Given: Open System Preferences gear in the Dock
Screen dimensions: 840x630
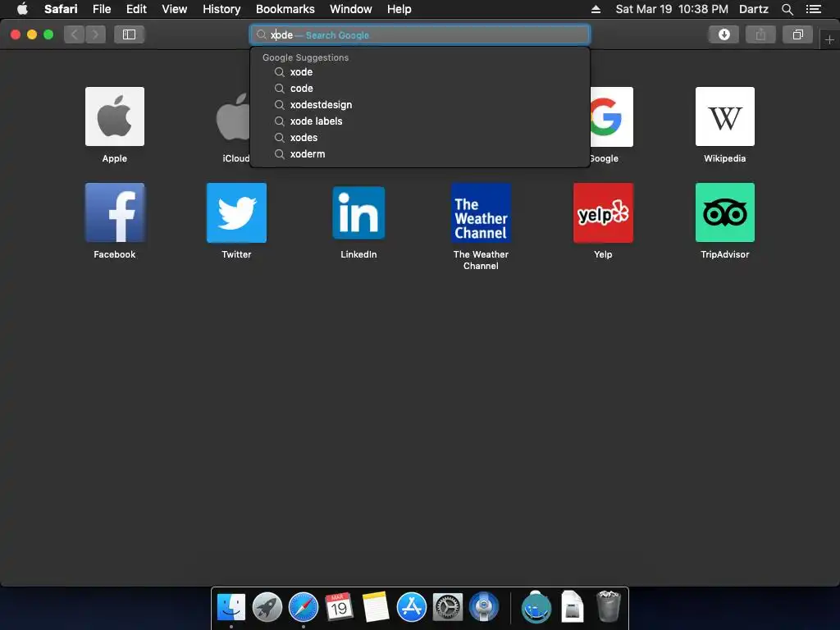Looking at the screenshot, I should (x=447, y=607).
